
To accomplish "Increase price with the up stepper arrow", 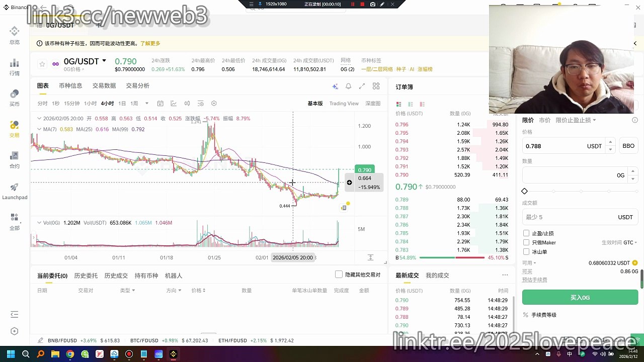I will (610, 142).
